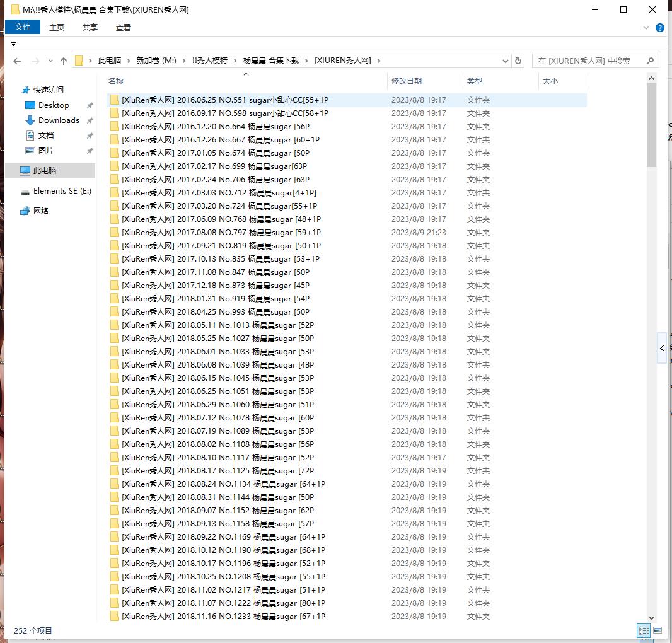Click the Desktop icon in sidebar
Viewport: 672px width, 643px height.
pos(30,105)
